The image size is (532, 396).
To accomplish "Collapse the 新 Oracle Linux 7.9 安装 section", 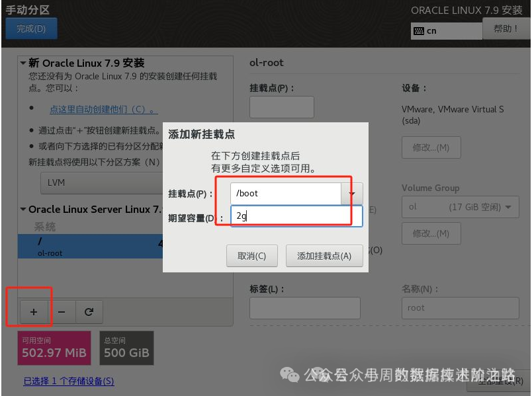I will pyautogui.click(x=23, y=63).
